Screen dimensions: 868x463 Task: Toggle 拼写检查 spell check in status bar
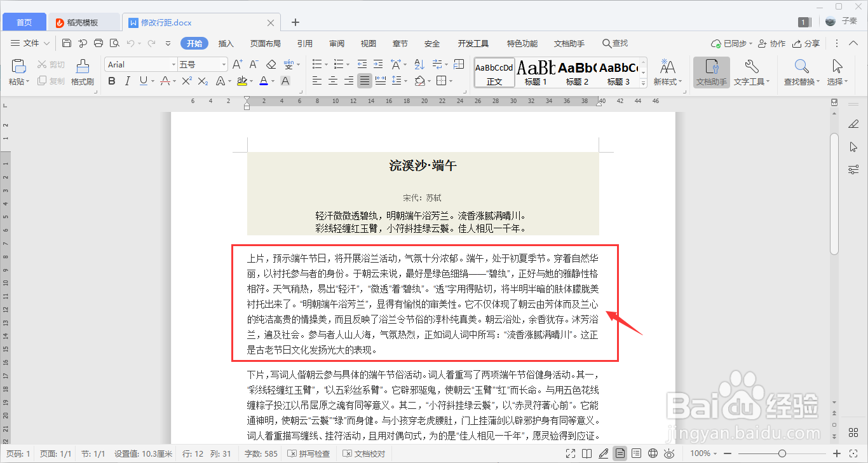(308, 453)
